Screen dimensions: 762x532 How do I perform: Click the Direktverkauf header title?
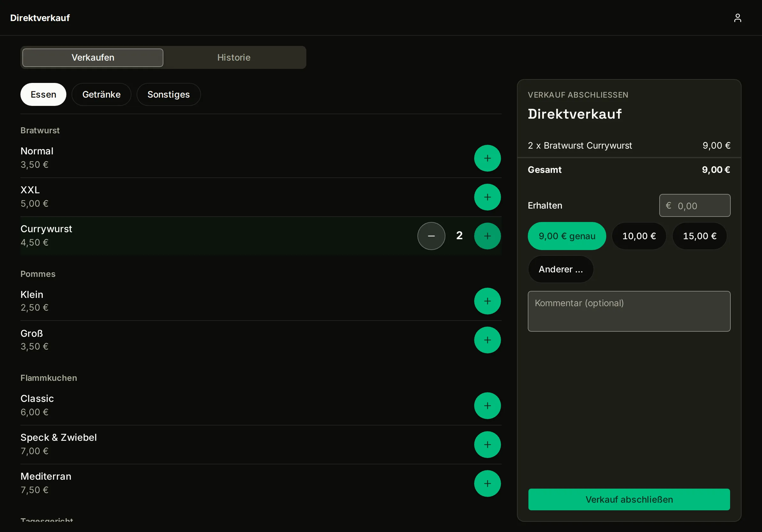(40, 18)
